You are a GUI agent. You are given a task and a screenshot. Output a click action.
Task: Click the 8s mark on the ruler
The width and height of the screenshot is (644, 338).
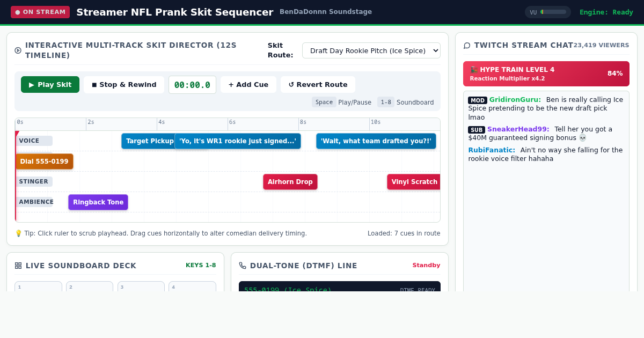[x=303, y=122]
